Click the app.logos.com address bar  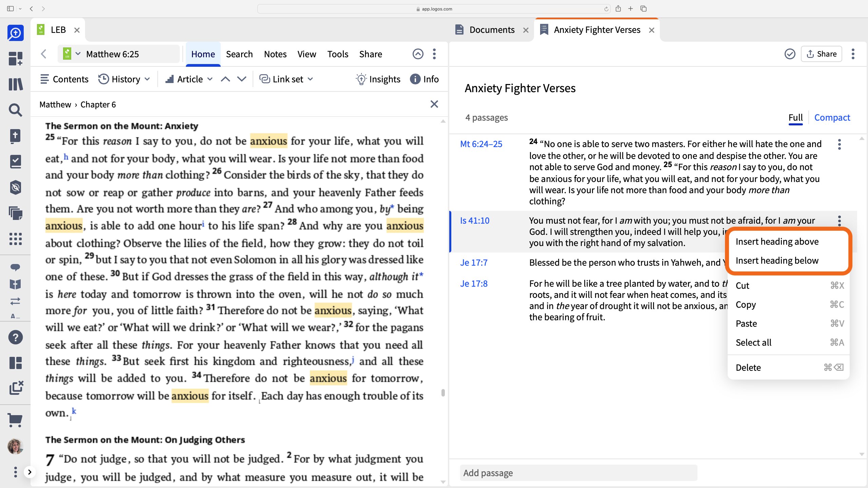tap(434, 9)
